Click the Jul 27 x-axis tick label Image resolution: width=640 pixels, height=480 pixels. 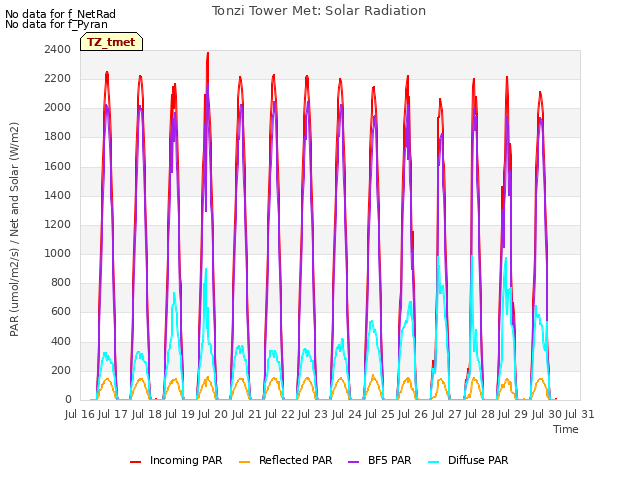447,414
